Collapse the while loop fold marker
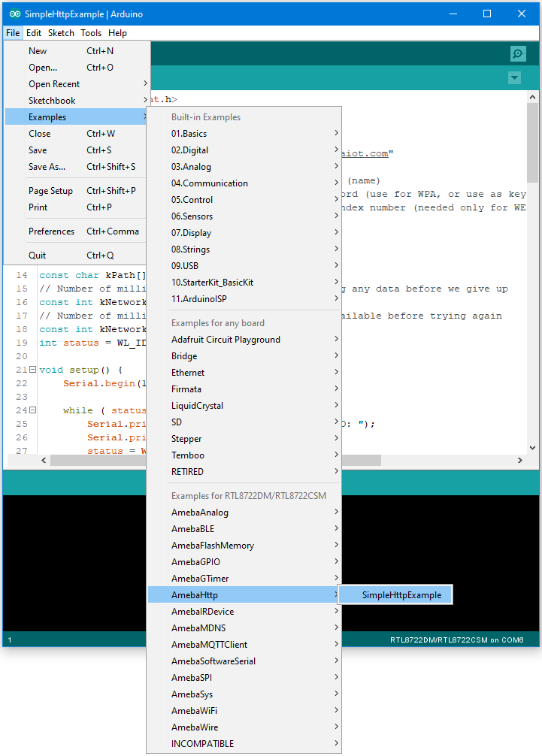 [x=33, y=410]
